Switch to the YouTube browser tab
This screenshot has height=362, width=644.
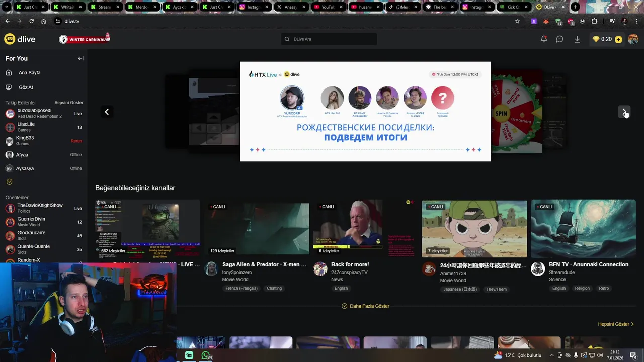[328, 7]
